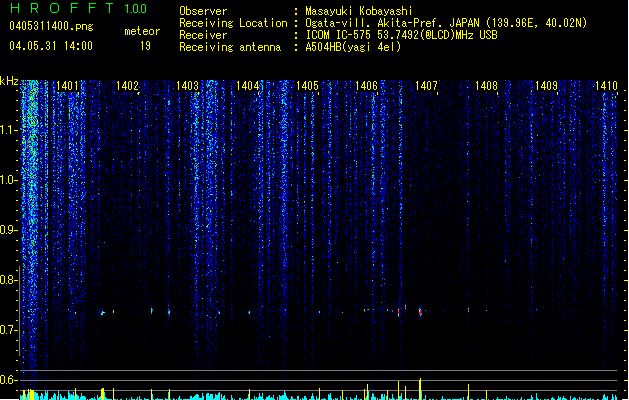
Task: Click the kHz axis unit label
Action: (9, 81)
